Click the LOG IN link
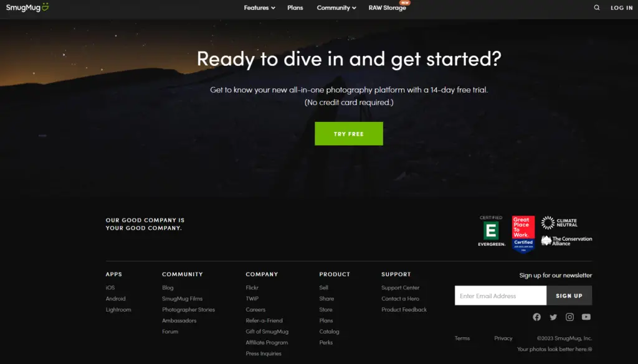The width and height of the screenshot is (638, 364). 621,8
